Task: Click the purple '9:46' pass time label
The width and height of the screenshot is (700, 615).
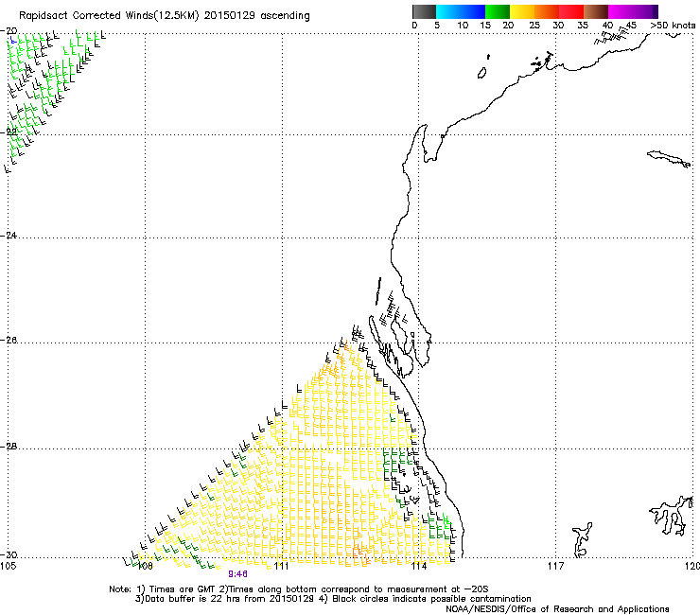Action: tap(237, 574)
